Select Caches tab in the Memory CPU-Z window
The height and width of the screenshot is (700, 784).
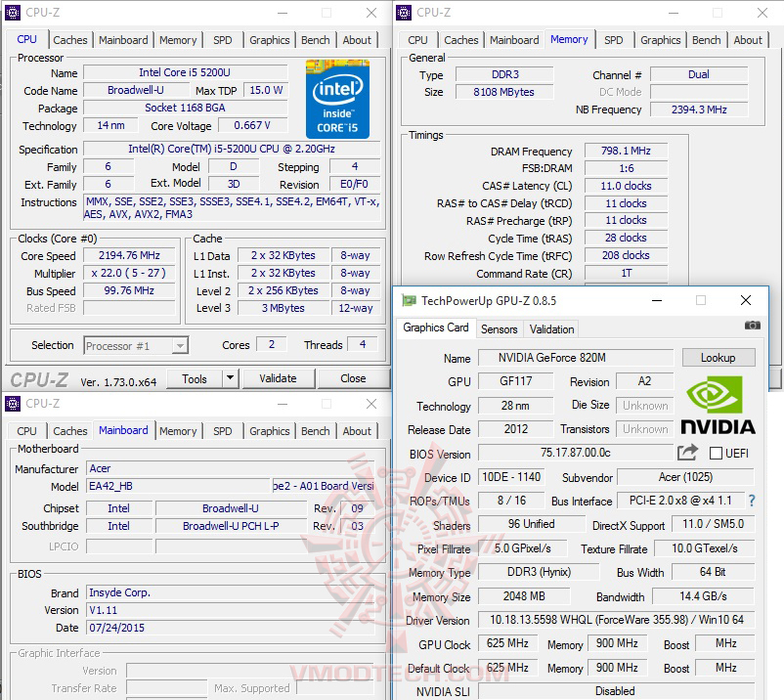pos(461,40)
